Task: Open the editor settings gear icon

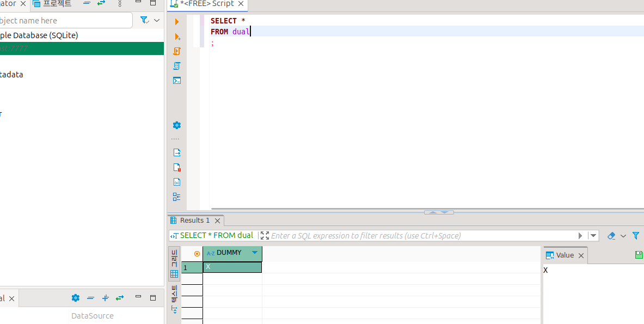Action: 176,125
